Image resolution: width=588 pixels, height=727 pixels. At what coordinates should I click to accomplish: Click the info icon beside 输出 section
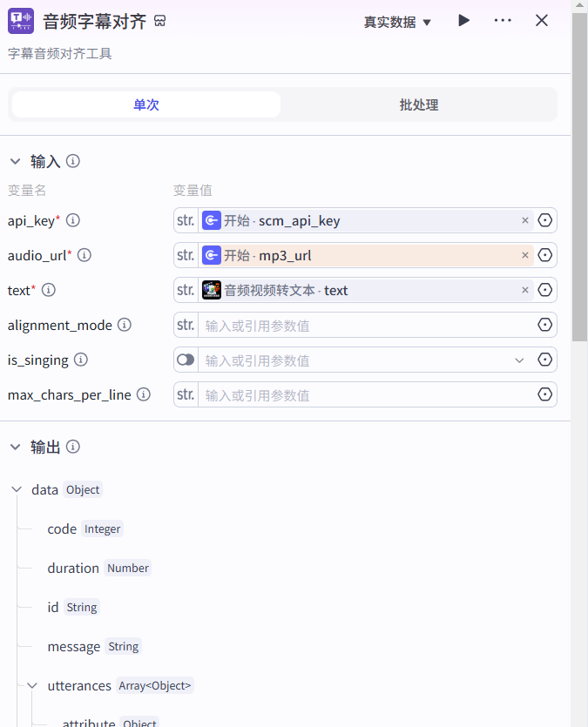pos(72,447)
